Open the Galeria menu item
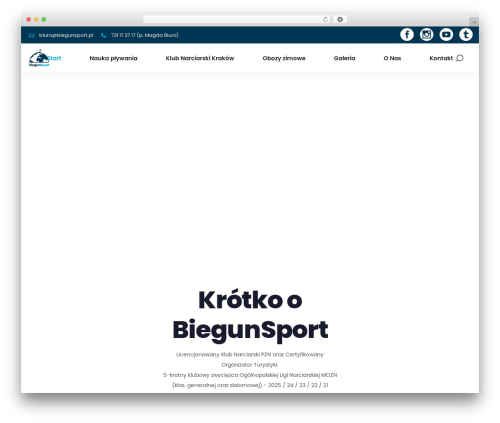 pos(344,58)
